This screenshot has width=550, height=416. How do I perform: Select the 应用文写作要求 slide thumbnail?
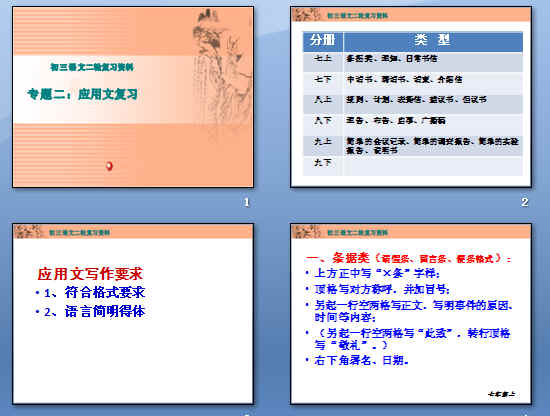pos(133,314)
